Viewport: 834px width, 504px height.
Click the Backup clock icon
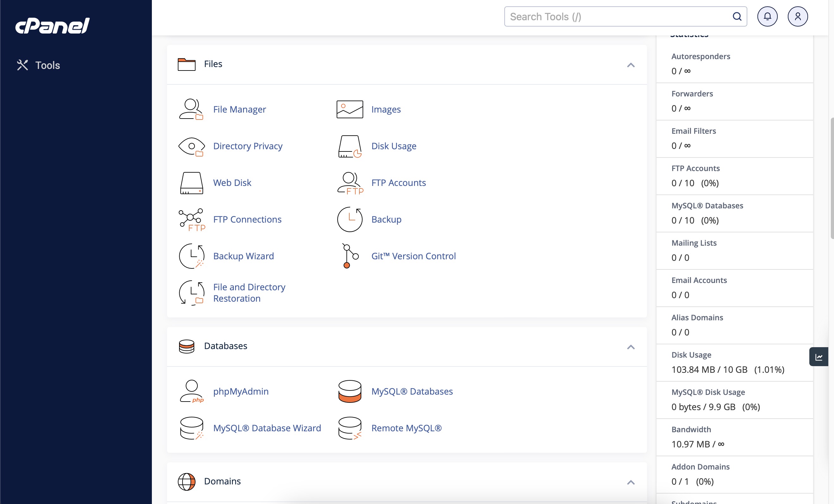(x=349, y=219)
